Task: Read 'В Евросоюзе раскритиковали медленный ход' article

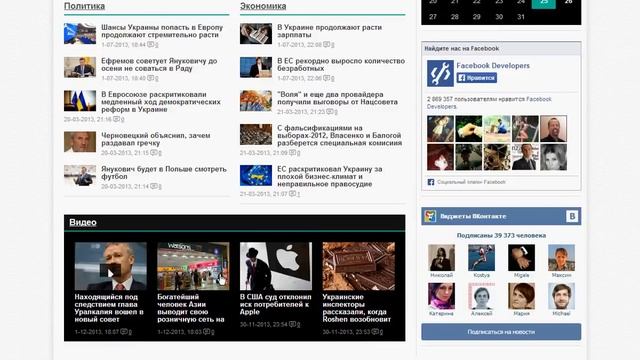Action: 161,102
